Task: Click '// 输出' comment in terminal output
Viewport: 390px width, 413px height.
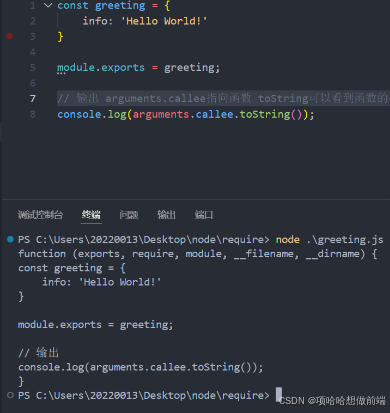Action: [x=39, y=353]
